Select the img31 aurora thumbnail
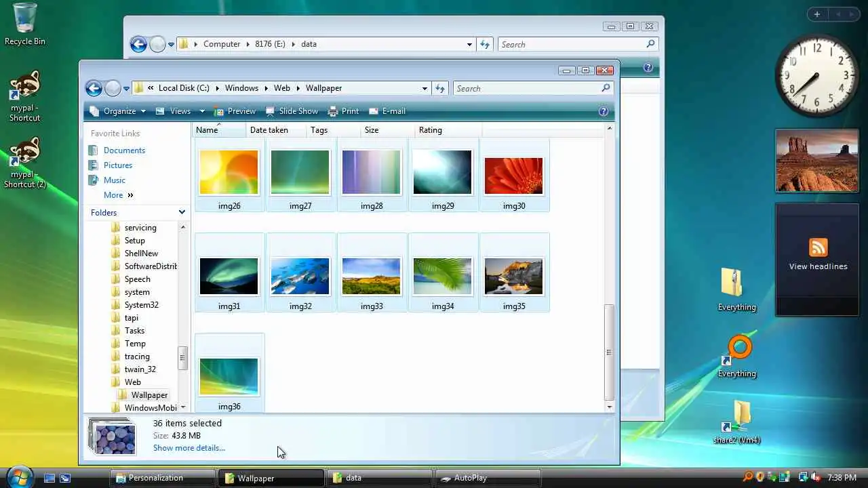The height and width of the screenshot is (488, 868). [x=229, y=278]
